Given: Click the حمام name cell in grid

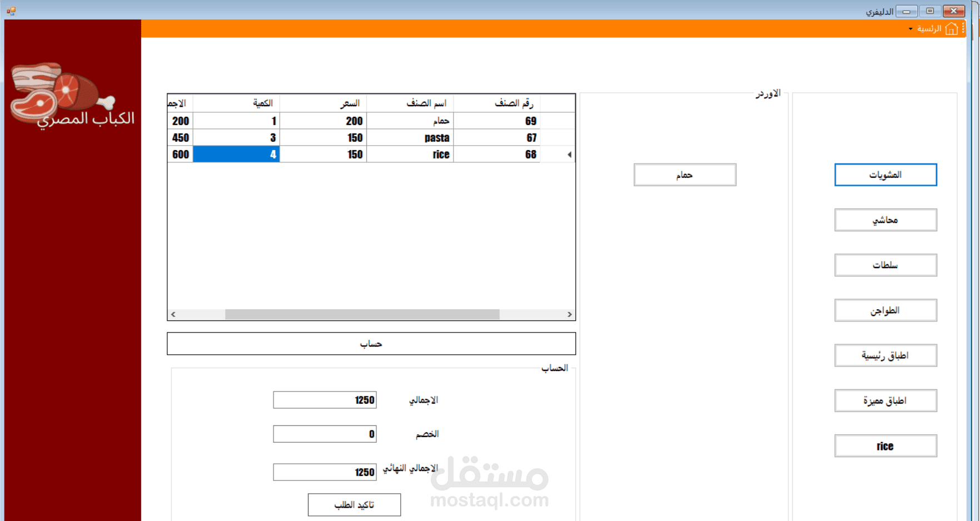Looking at the screenshot, I should pos(410,121).
